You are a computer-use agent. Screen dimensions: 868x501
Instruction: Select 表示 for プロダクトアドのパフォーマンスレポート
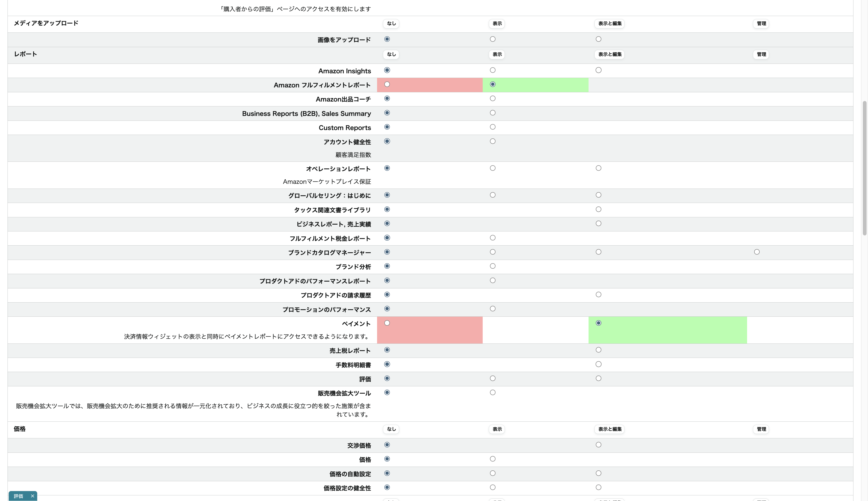coord(493,280)
